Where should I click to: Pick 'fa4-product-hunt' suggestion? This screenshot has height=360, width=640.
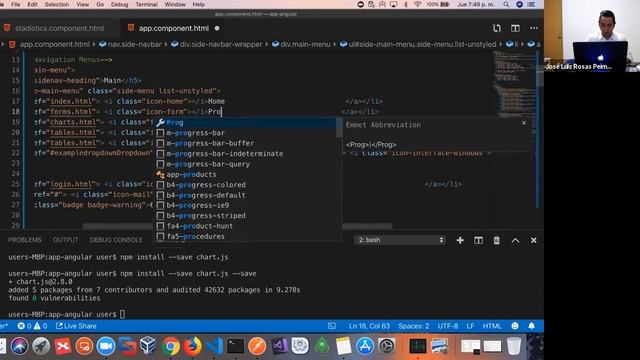coord(245,226)
